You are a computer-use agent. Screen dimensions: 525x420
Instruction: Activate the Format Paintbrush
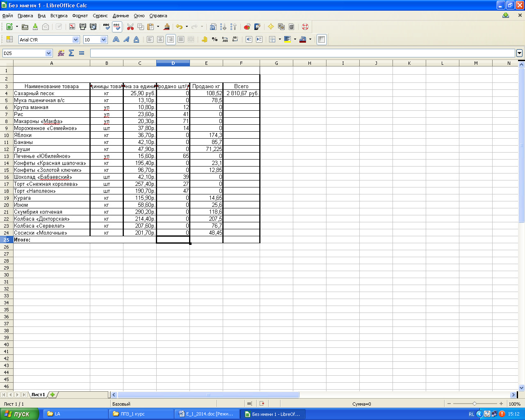pyautogui.click(x=167, y=27)
